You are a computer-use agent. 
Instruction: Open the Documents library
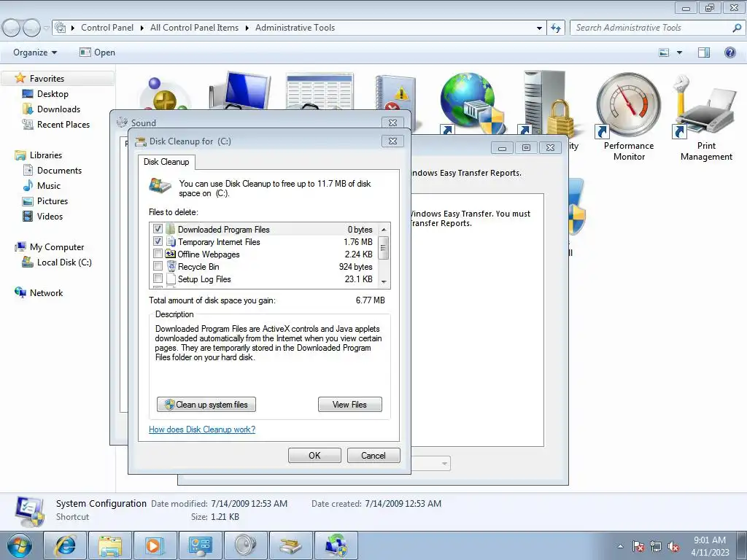(59, 170)
